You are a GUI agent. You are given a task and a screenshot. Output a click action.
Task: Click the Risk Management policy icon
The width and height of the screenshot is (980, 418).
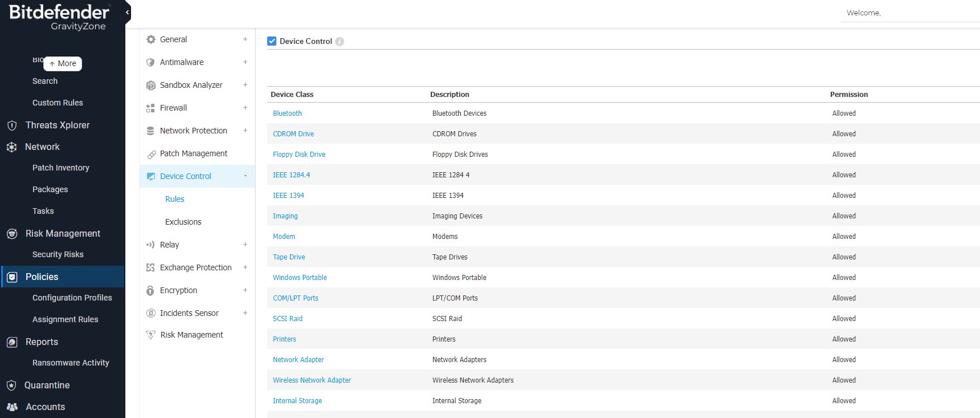pos(151,335)
